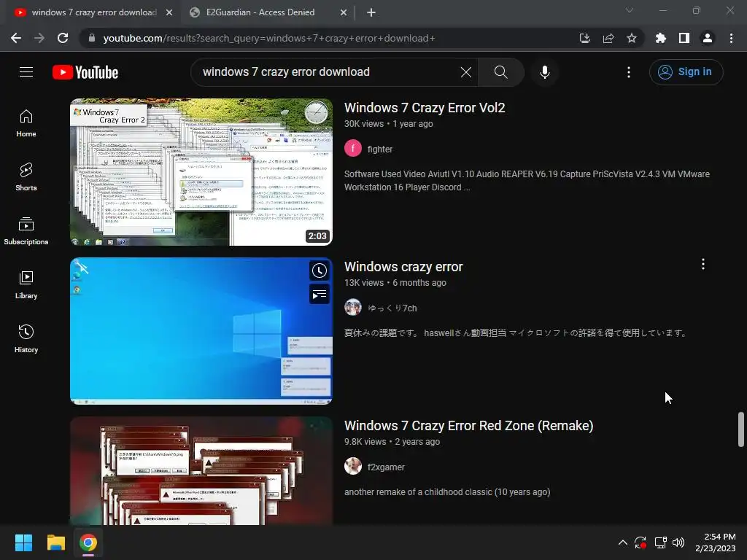Click the fighter channel avatar
Viewport: 747px width, 560px height.
(x=353, y=149)
